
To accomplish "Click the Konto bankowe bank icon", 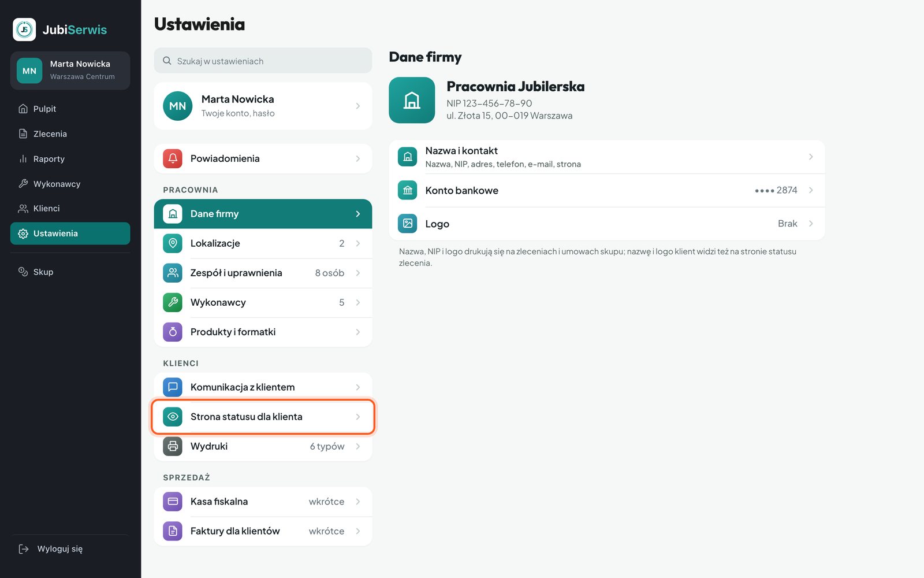I will click(408, 190).
